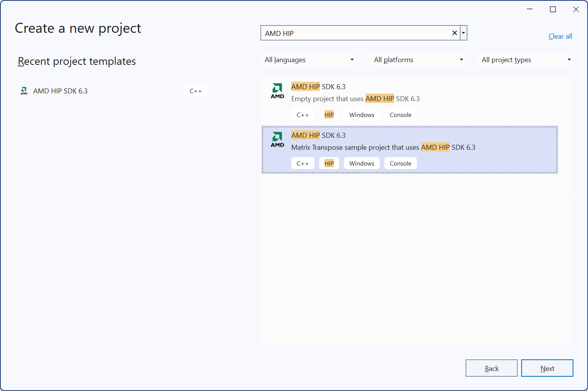
Task: Clear the search box with the X icon
Action: click(x=454, y=33)
